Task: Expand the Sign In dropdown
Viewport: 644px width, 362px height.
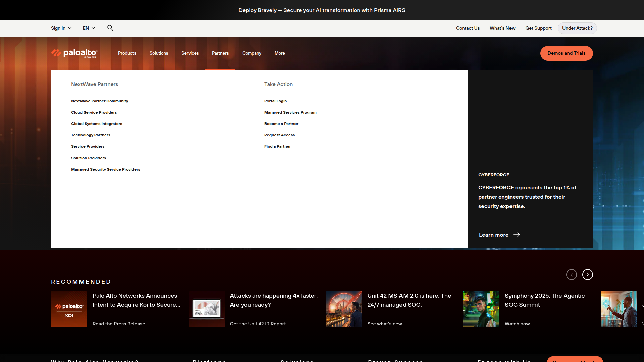Action: (x=61, y=28)
